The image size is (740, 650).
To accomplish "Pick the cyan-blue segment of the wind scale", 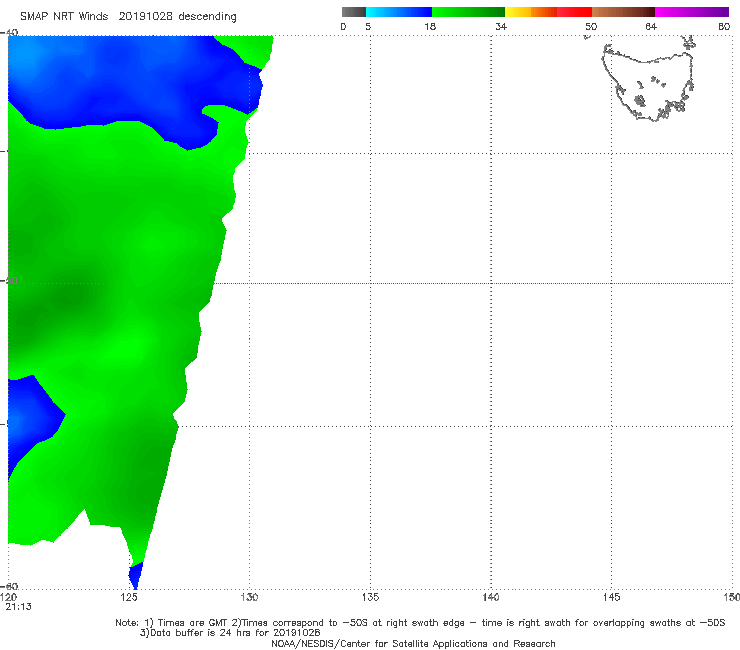I will (x=399, y=12).
